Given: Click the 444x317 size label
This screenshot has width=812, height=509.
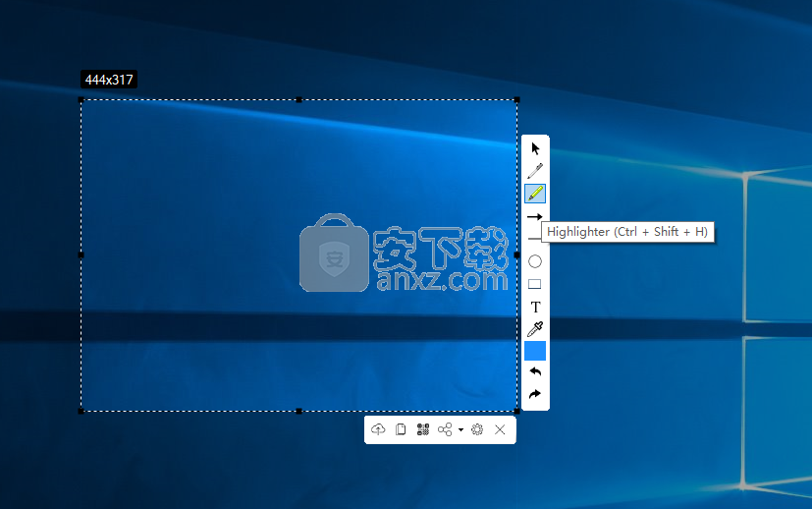Looking at the screenshot, I should (x=109, y=80).
